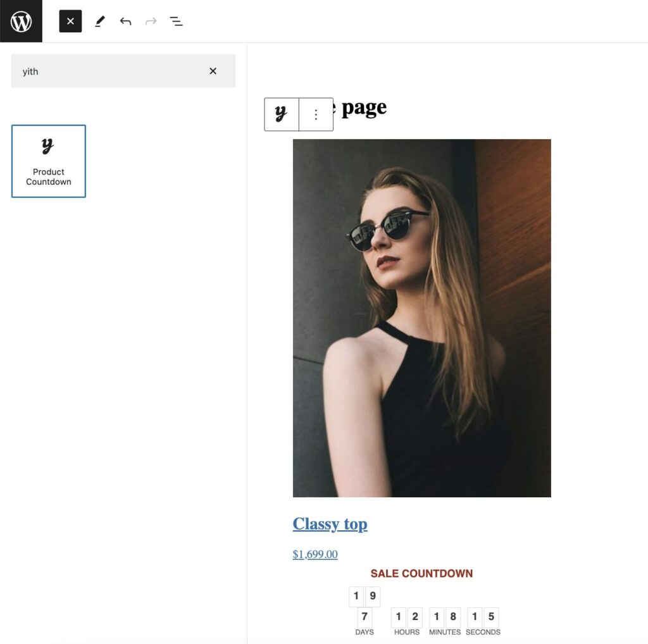Screen dimensions: 648x644
Task: Click the Classy top product image
Action: coord(422,318)
